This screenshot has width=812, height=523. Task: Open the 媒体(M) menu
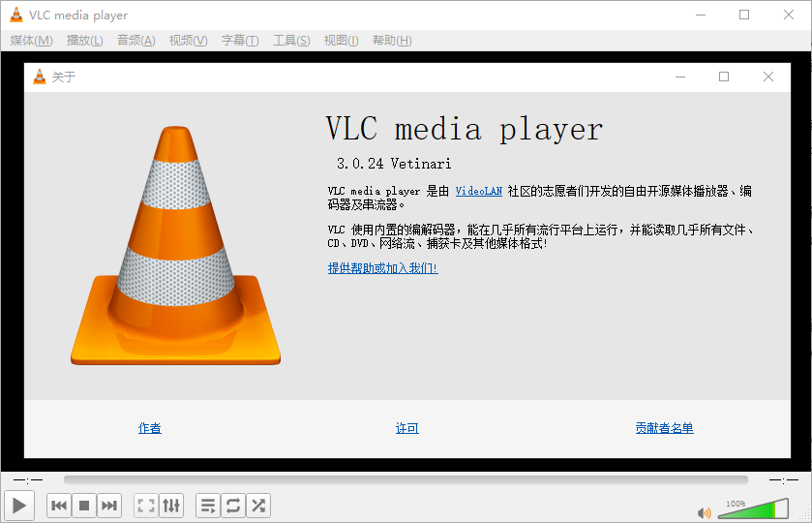pos(32,41)
